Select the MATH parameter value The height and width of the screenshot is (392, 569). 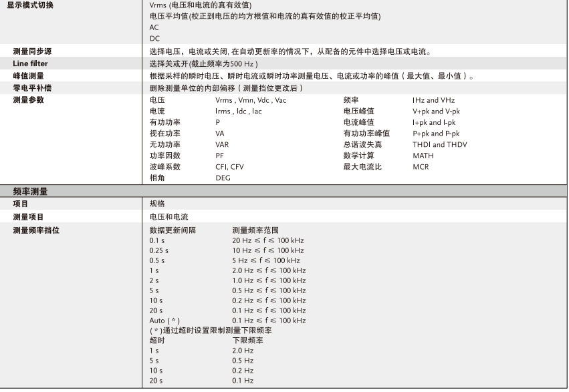pos(423,156)
